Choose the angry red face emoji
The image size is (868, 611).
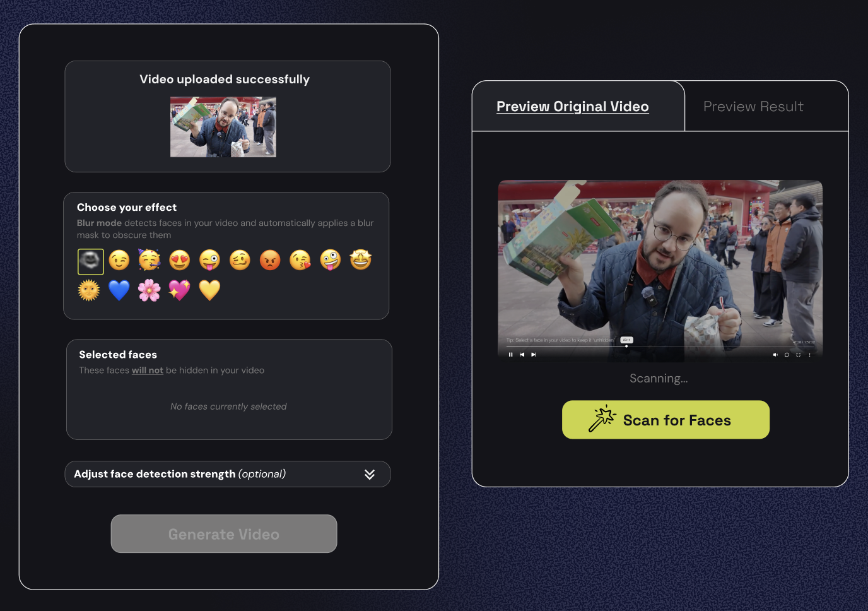[270, 260]
